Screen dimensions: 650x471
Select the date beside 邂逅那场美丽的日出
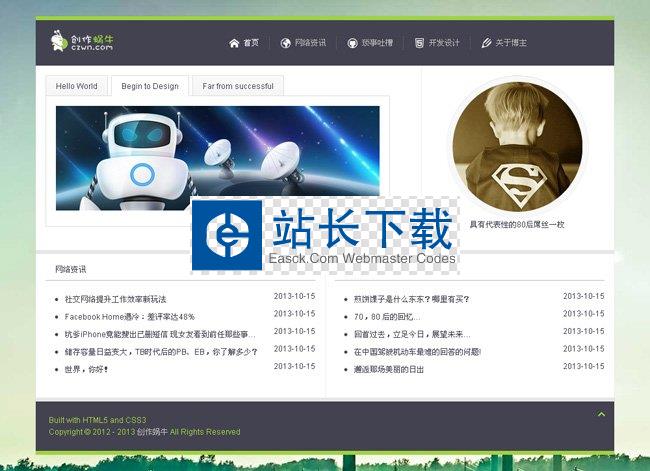[x=584, y=366]
